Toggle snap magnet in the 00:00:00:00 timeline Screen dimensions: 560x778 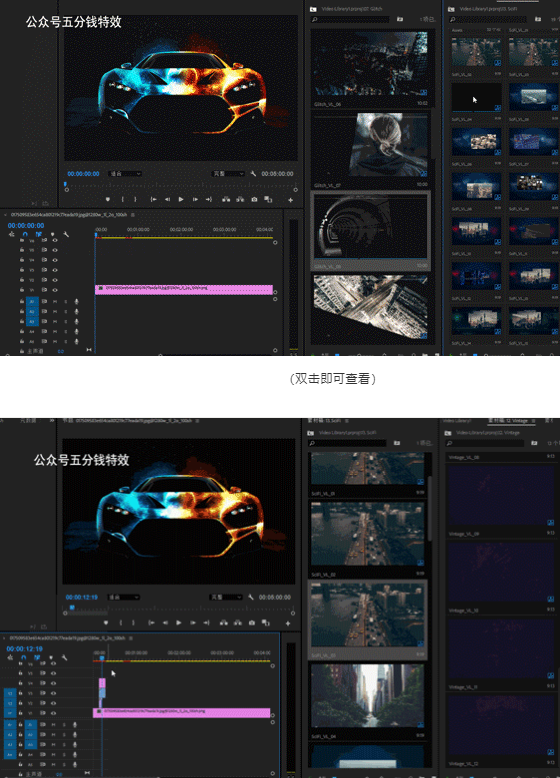(25, 234)
